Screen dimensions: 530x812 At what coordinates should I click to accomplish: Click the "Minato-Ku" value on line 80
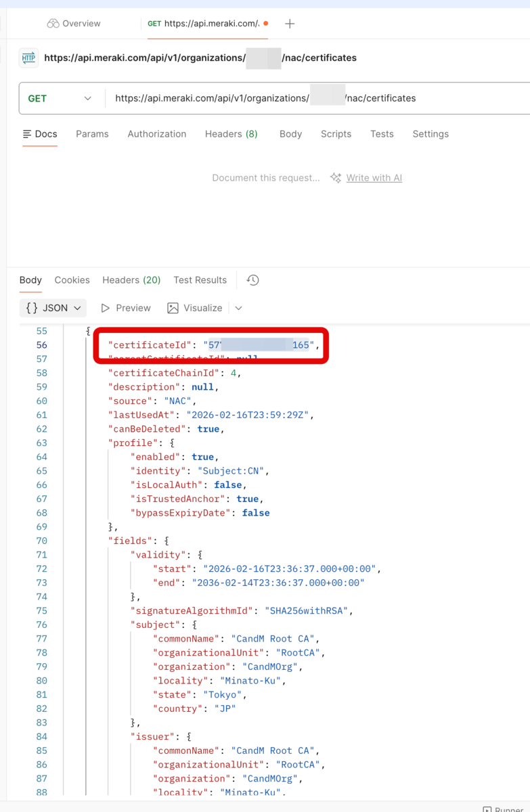[x=250, y=681]
